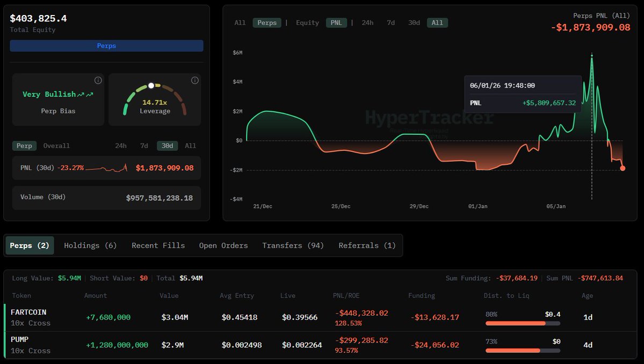The image size is (644, 364).
Task: View the Referrals (1) tab
Action: click(367, 245)
